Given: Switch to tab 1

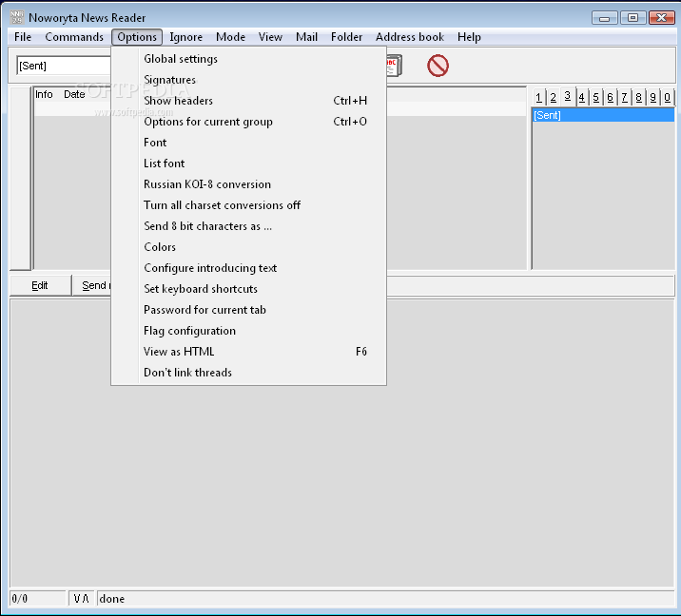Looking at the screenshot, I should pos(538,97).
